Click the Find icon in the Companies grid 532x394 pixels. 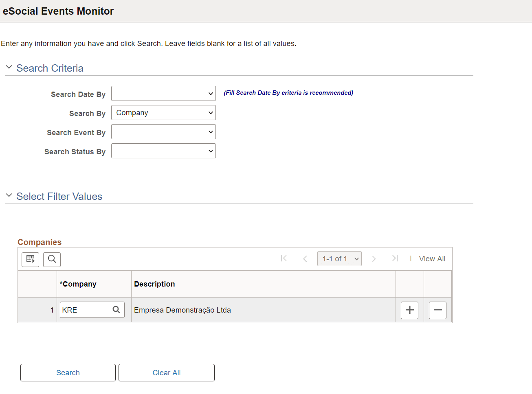click(52, 259)
